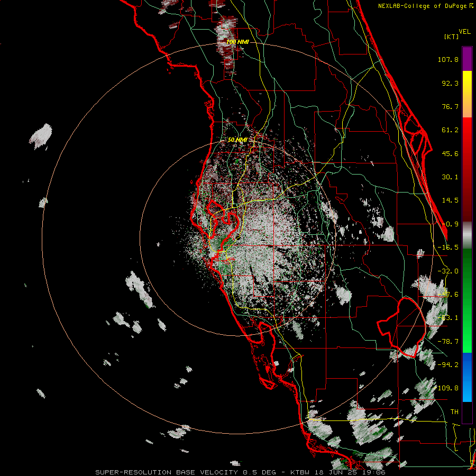Screen dimensions: 476x476
Task: Click the TH label on the legend
Action: (454, 412)
